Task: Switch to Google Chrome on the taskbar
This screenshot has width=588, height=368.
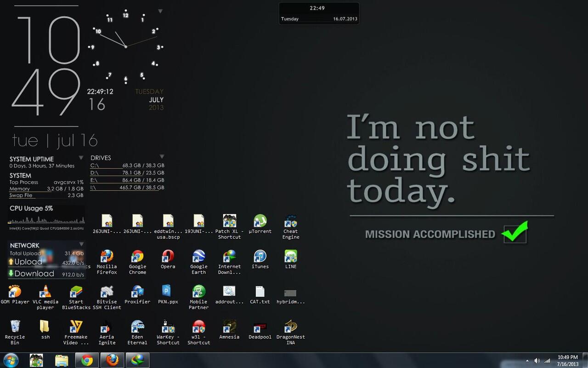Action: (x=87, y=360)
